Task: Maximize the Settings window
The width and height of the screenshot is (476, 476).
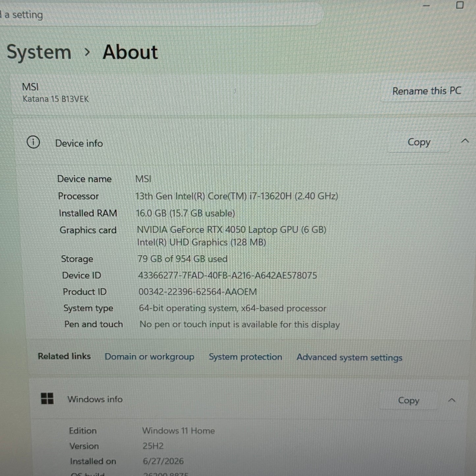Action: 460,5
